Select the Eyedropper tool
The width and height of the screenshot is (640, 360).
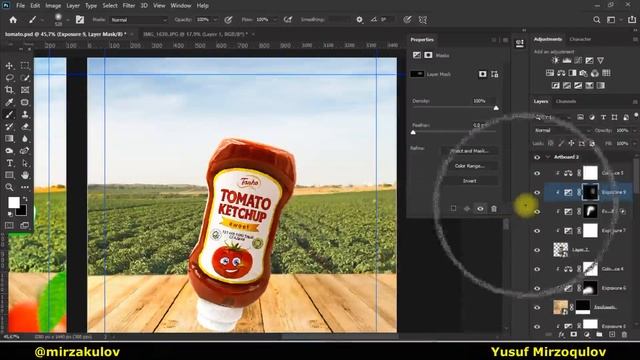pyautogui.click(x=9, y=102)
